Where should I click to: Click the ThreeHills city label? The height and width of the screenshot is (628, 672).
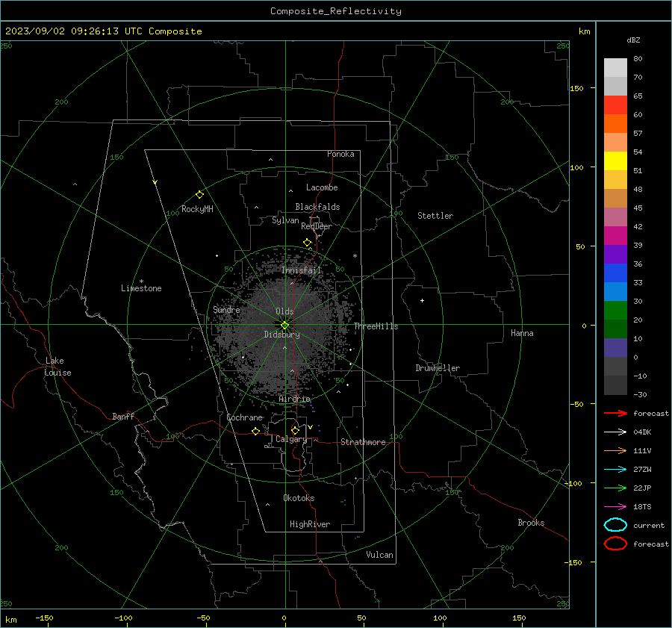tap(376, 326)
